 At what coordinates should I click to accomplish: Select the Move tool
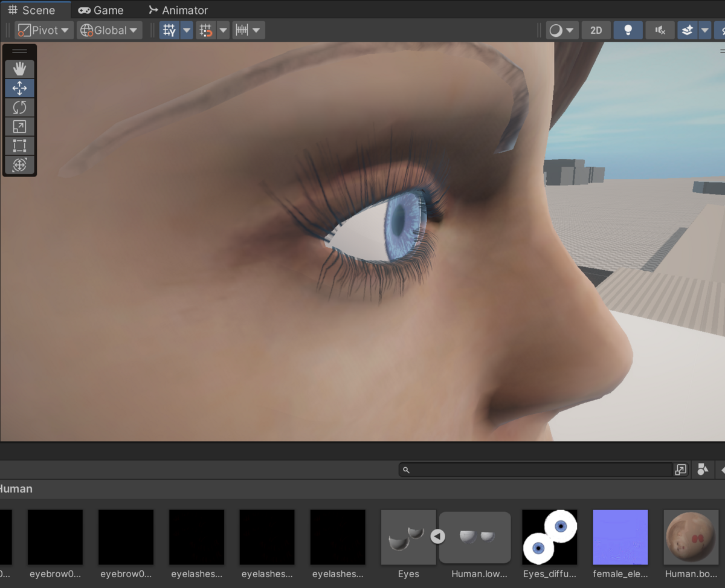19,88
